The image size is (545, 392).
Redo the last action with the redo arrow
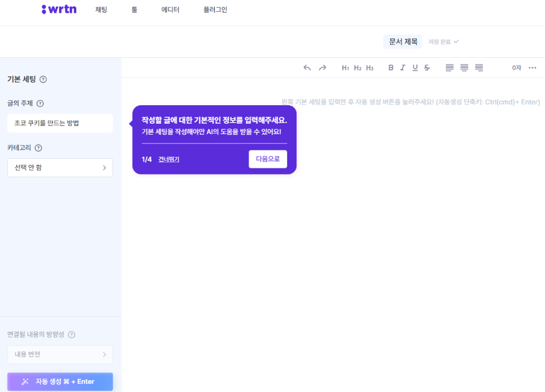coord(322,67)
